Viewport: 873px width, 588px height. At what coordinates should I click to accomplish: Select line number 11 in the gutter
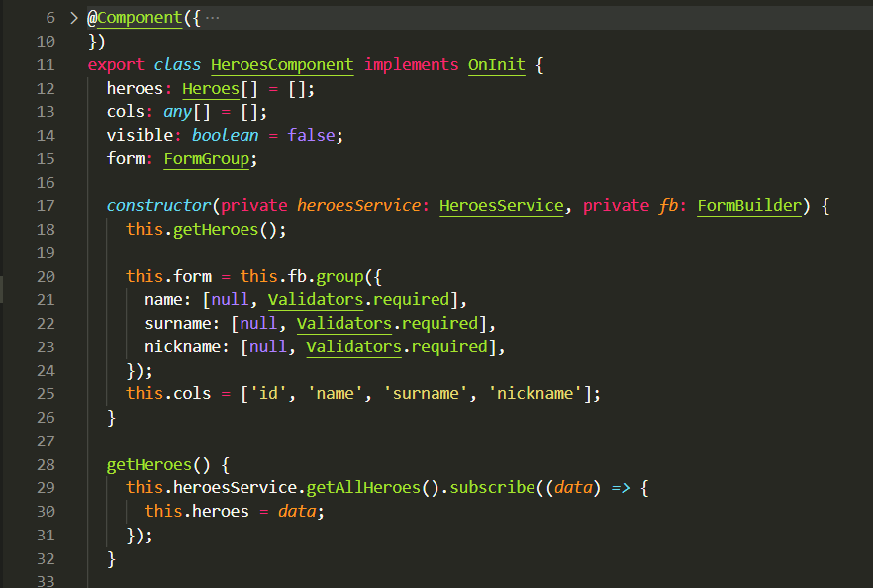(46, 65)
